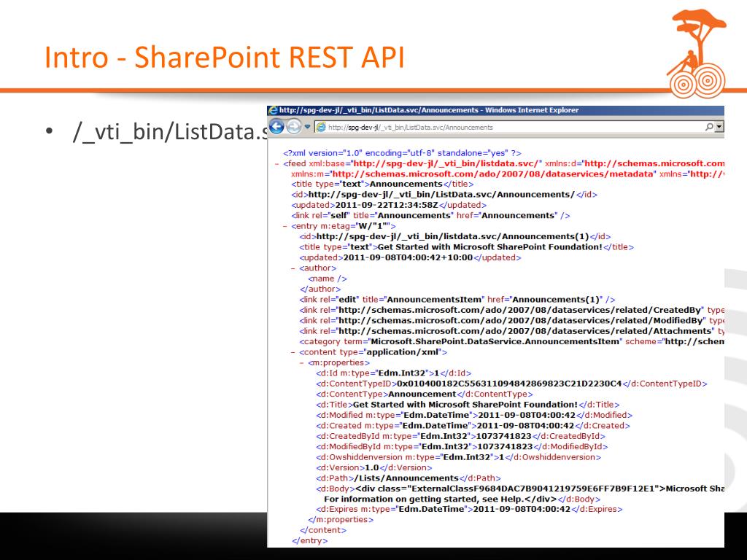Collapse the m:properties element
Screen dimensions: 747x560
pyautogui.click(x=301, y=363)
